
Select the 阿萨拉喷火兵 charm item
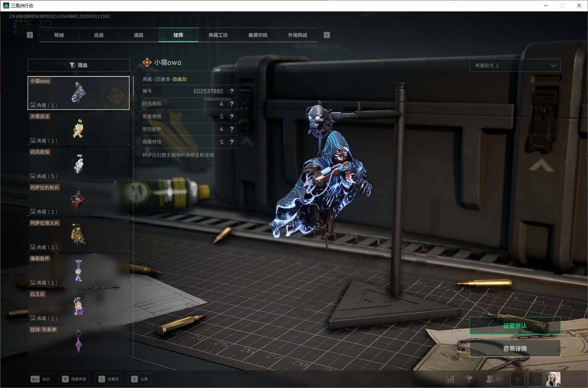[79, 235]
